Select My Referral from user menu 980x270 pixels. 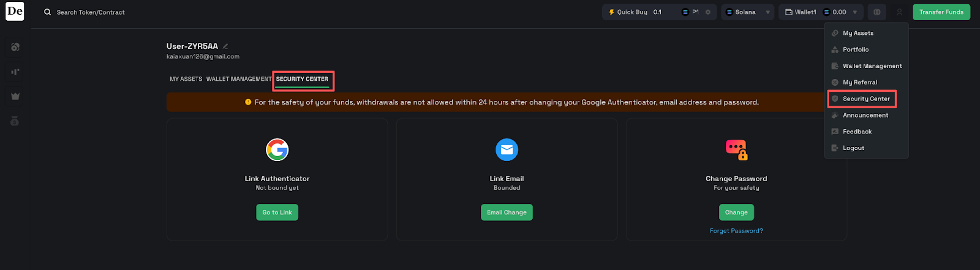859,82
